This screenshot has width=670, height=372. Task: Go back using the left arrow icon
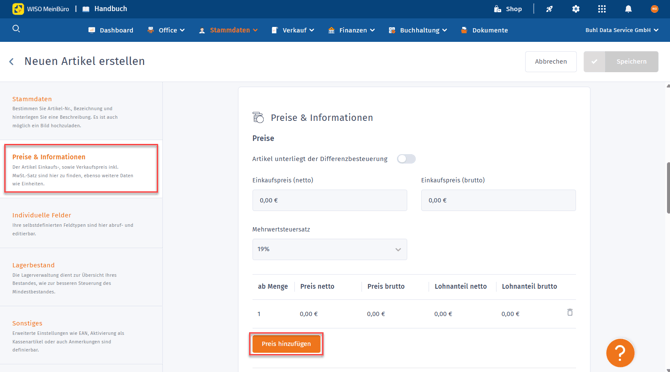tap(12, 62)
